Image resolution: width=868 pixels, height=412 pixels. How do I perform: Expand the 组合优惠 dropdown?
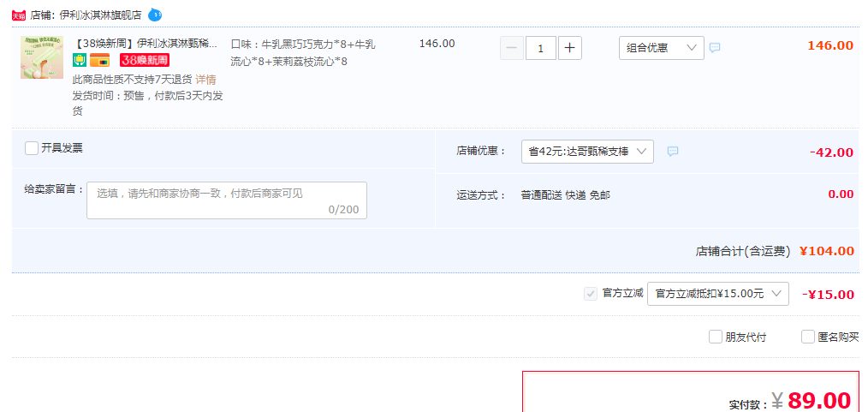(662, 48)
